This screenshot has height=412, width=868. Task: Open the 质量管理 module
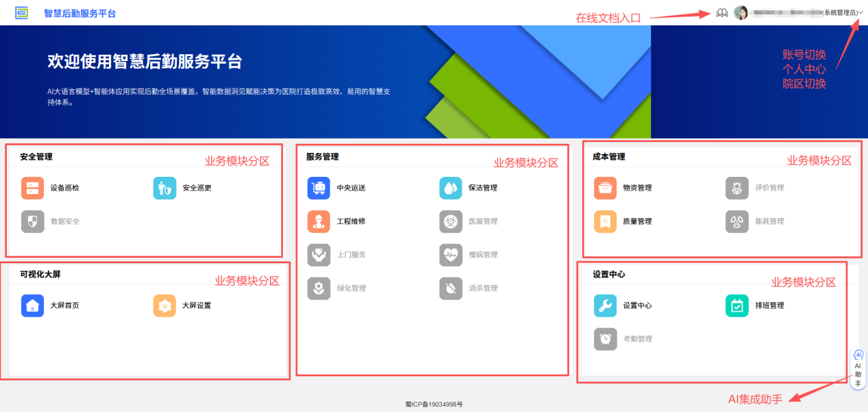click(605, 221)
